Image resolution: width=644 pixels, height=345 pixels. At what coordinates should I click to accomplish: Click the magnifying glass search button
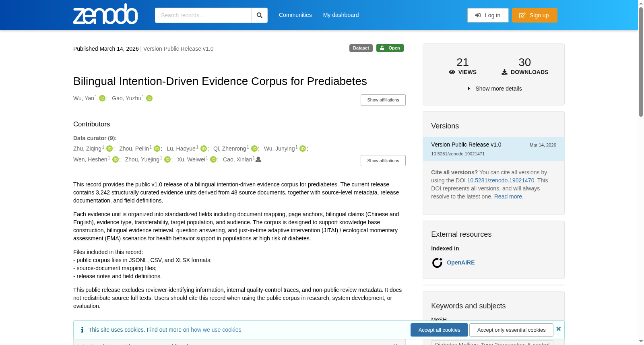tap(260, 15)
